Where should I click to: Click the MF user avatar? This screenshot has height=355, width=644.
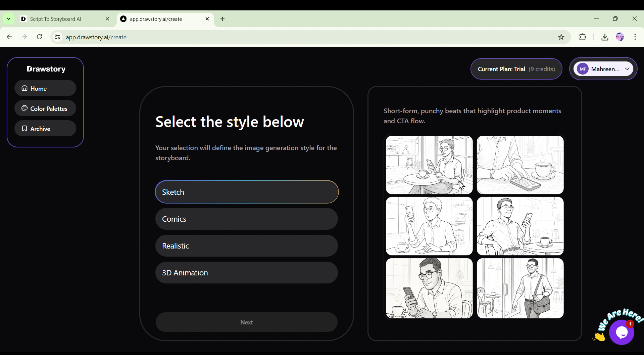[583, 69]
